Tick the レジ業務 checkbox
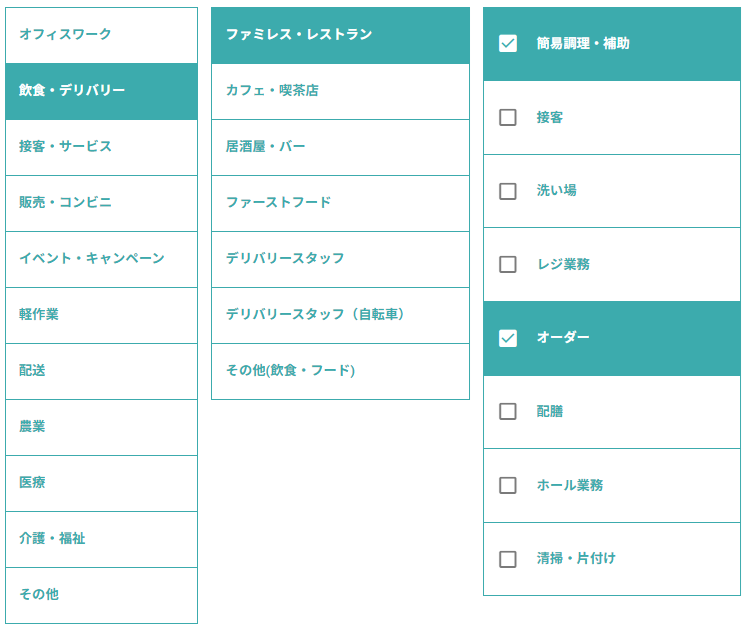Screen dimensions: 748x630 tap(508, 264)
